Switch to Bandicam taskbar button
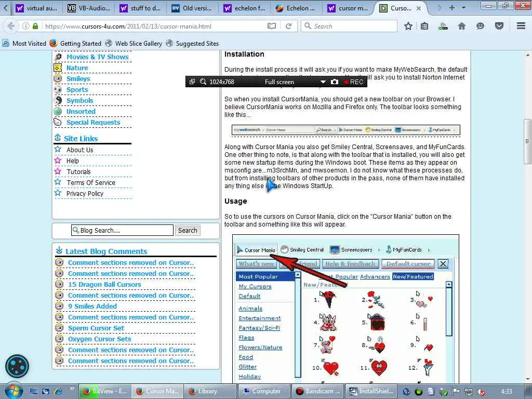Screen dimensions: 532x399 tap(317, 391)
